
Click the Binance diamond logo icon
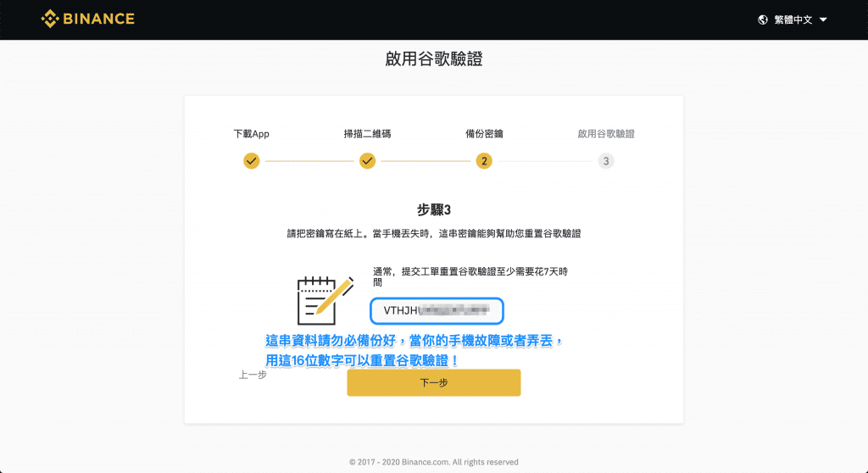pyautogui.click(x=50, y=19)
